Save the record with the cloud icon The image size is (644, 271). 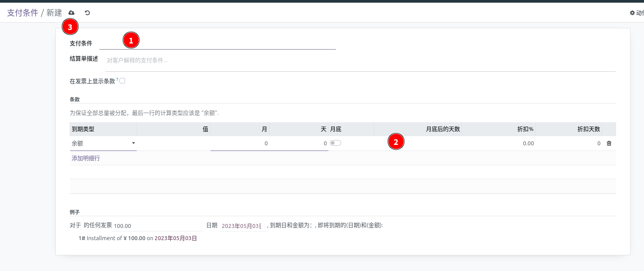(x=71, y=13)
